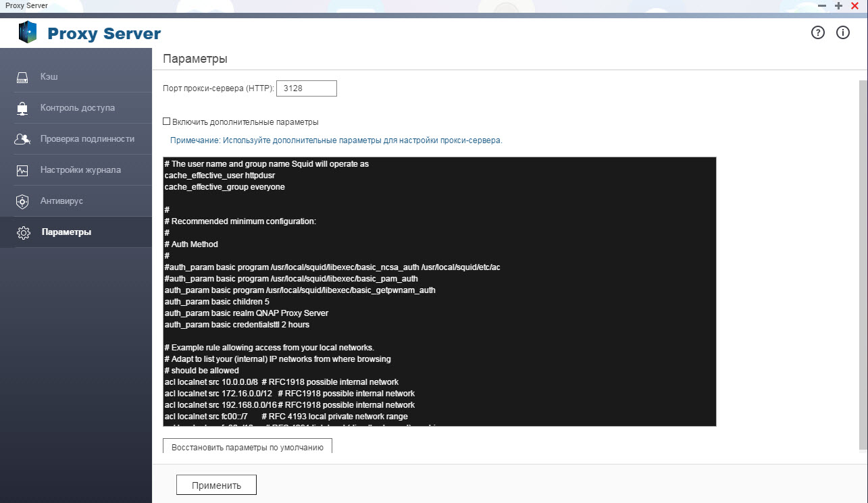Click the Proxy Server logo icon
This screenshot has height=503, width=868.
coord(27,32)
